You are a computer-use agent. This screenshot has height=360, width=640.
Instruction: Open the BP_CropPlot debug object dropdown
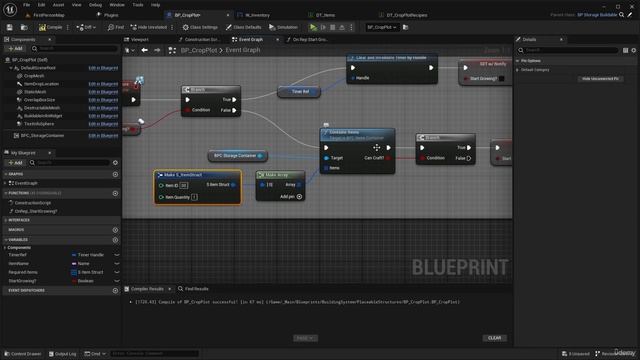pos(382,27)
